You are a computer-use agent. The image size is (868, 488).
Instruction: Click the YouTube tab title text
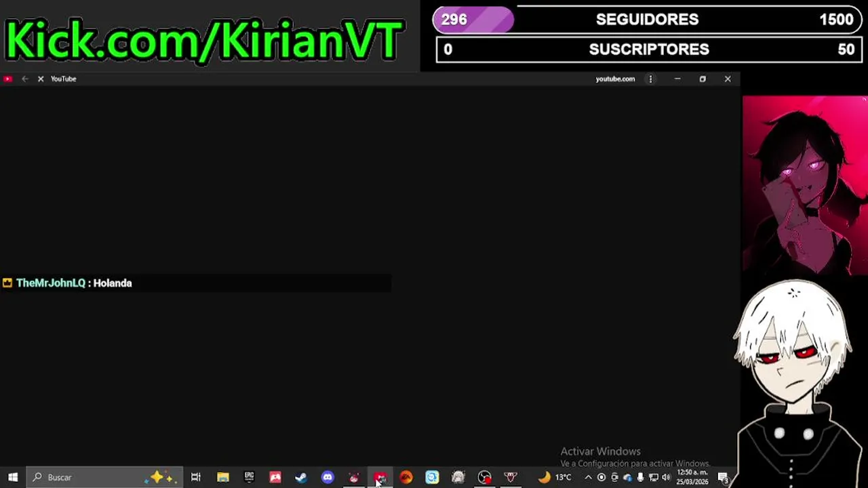coord(63,79)
